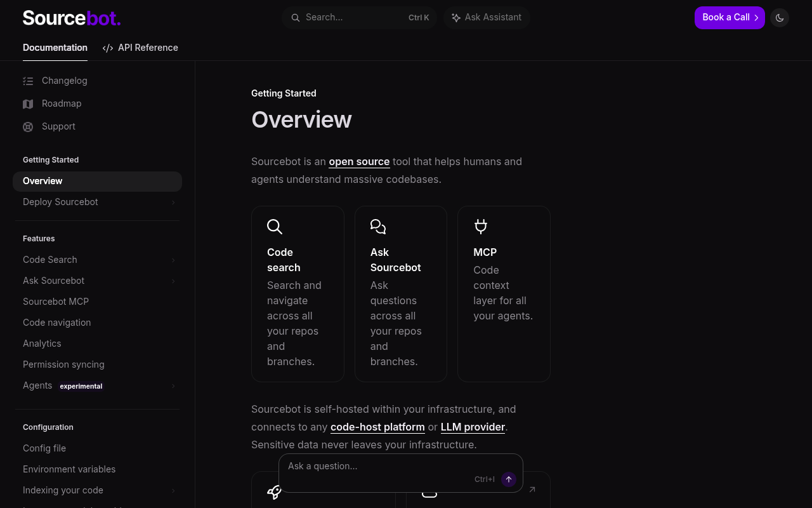Screen dimensions: 812x508
Task: Click the API Reference code brackets icon
Action: (108, 48)
